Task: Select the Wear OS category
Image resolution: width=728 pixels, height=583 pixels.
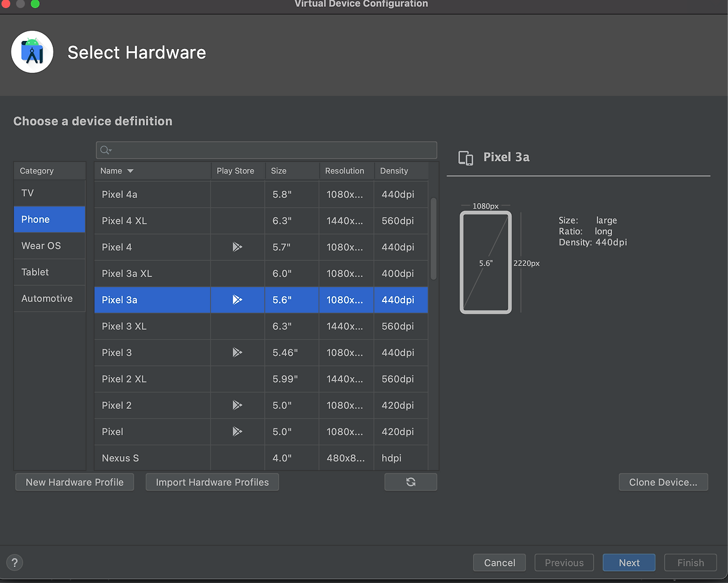Action: point(49,246)
